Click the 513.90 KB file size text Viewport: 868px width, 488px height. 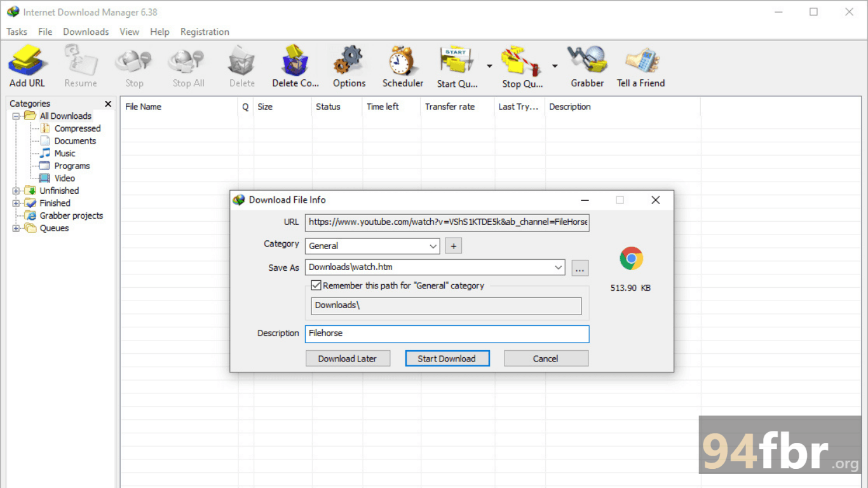[630, 288]
